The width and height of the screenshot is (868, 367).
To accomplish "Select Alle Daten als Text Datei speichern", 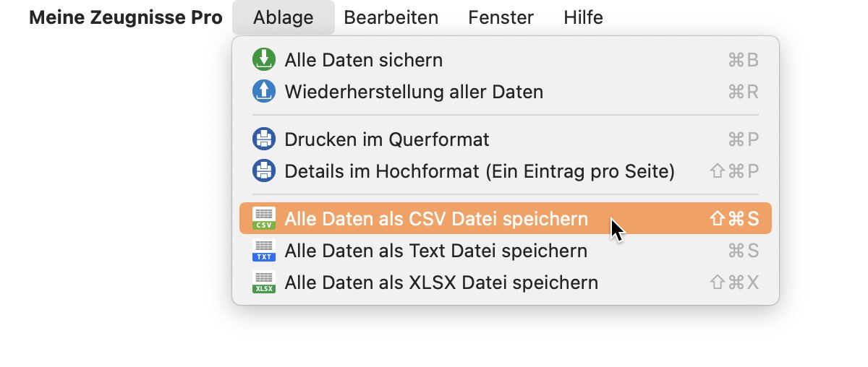I will point(505,251).
